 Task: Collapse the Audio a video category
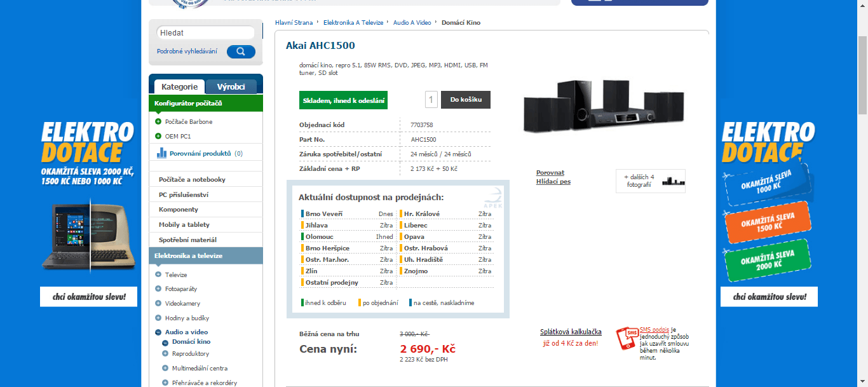point(158,332)
